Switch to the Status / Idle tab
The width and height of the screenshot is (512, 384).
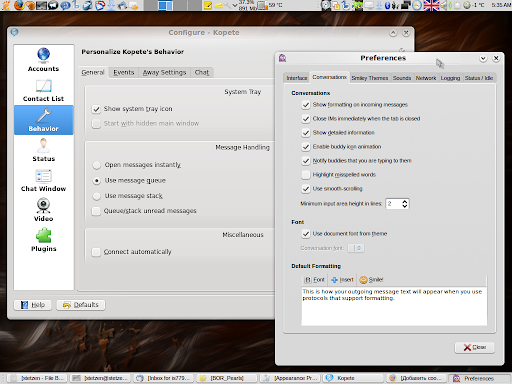click(479, 78)
